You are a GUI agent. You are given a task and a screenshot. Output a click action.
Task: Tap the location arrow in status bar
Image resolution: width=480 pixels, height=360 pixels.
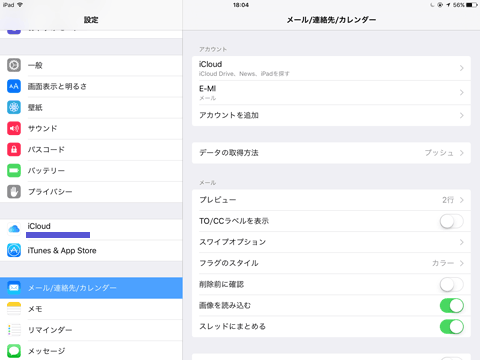[448, 5]
